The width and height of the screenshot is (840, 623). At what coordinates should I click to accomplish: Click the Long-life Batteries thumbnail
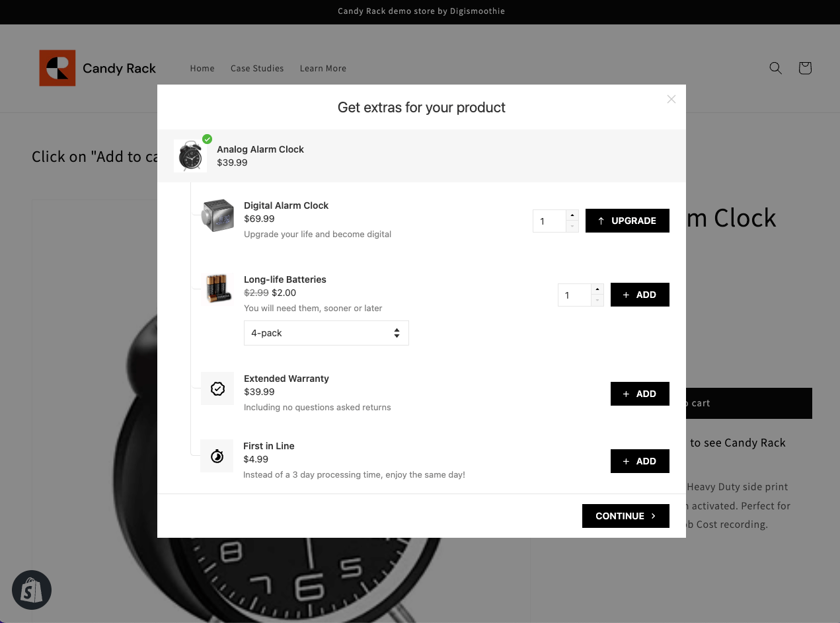click(x=217, y=288)
